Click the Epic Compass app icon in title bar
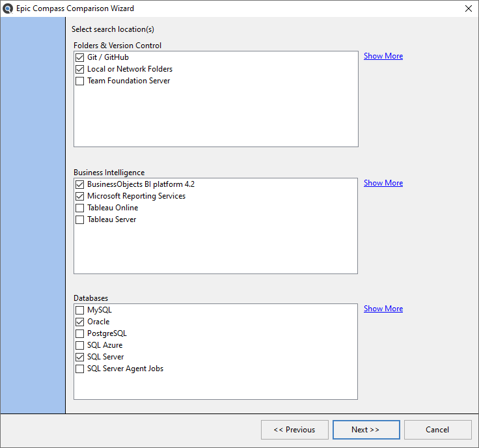 pos(8,8)
